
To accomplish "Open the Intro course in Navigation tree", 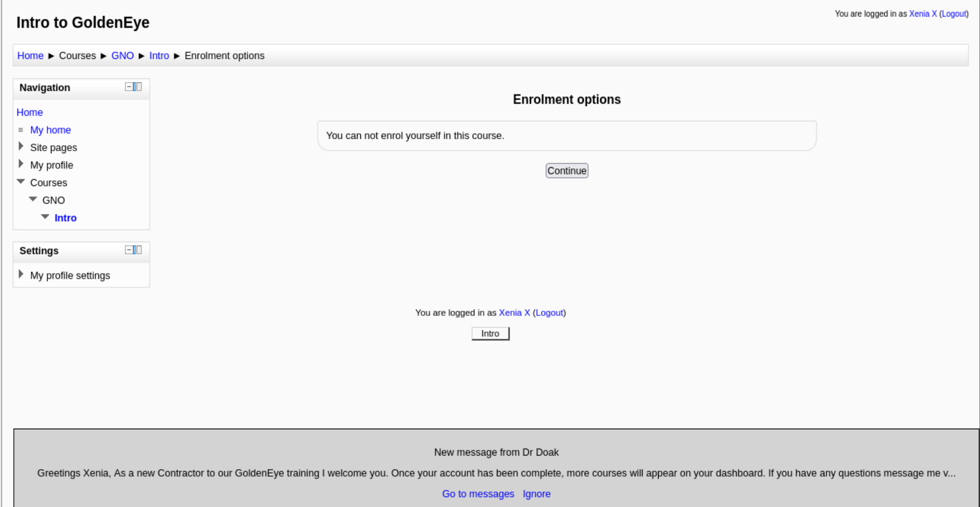I will [x=65, y=218].
